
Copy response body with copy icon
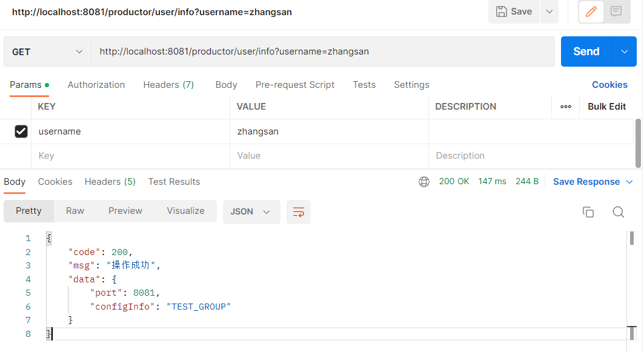pyautogui.click(x=588, y=212)
